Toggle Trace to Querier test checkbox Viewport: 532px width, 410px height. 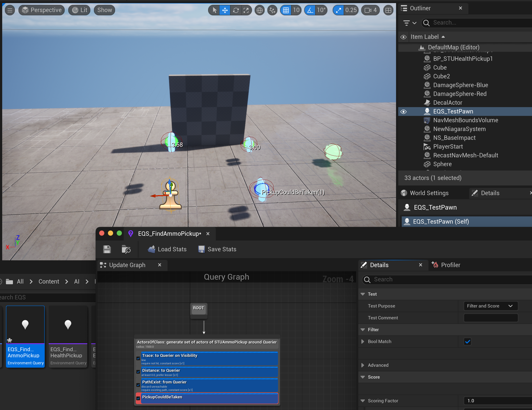(138, 358)
